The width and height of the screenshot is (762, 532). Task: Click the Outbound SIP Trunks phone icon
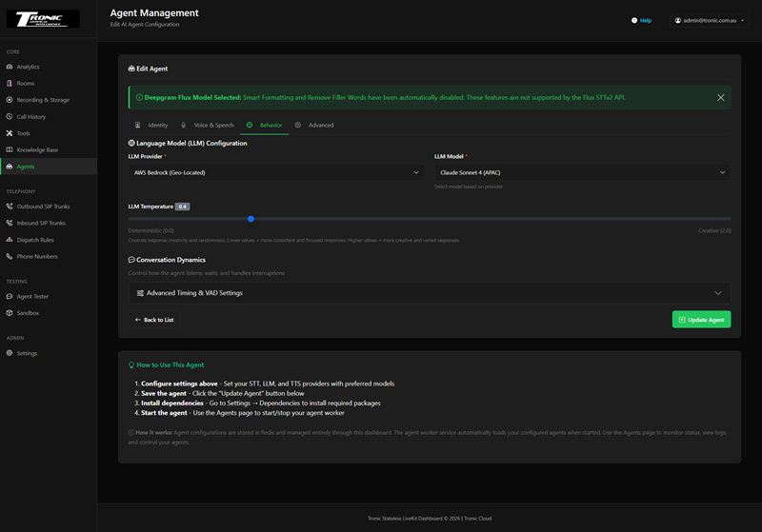coord(10,207)
